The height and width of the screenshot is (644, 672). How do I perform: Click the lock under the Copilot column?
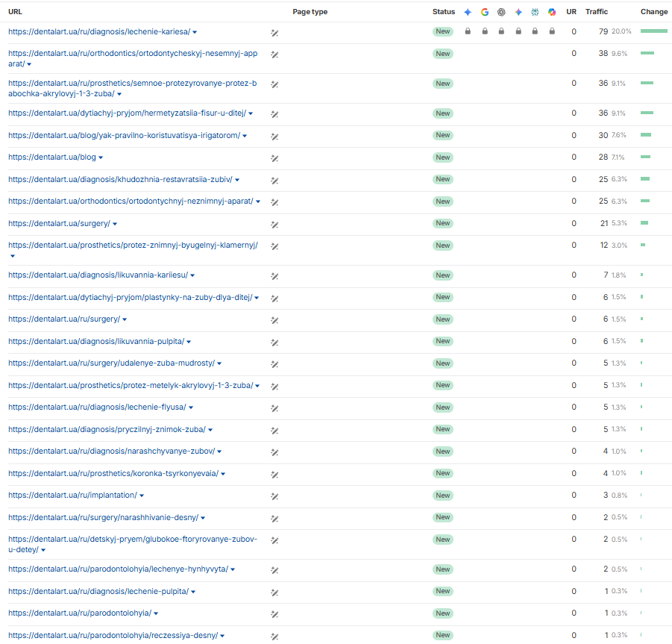tap(552, 31)
